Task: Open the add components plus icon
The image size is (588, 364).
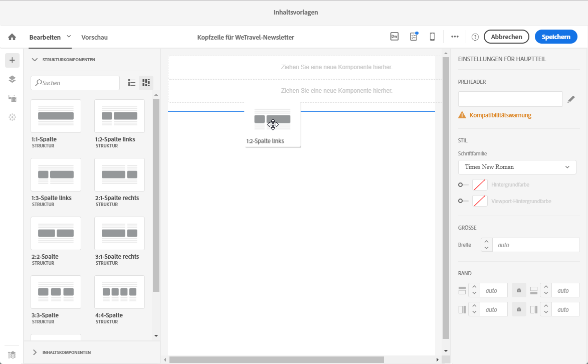Action: [12, 60]
